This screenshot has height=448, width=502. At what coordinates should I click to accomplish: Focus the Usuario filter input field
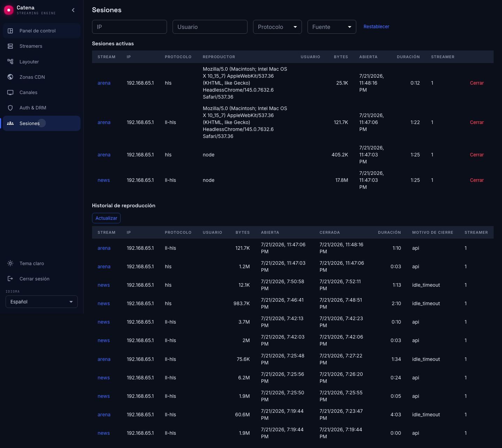tap(210, 27)
